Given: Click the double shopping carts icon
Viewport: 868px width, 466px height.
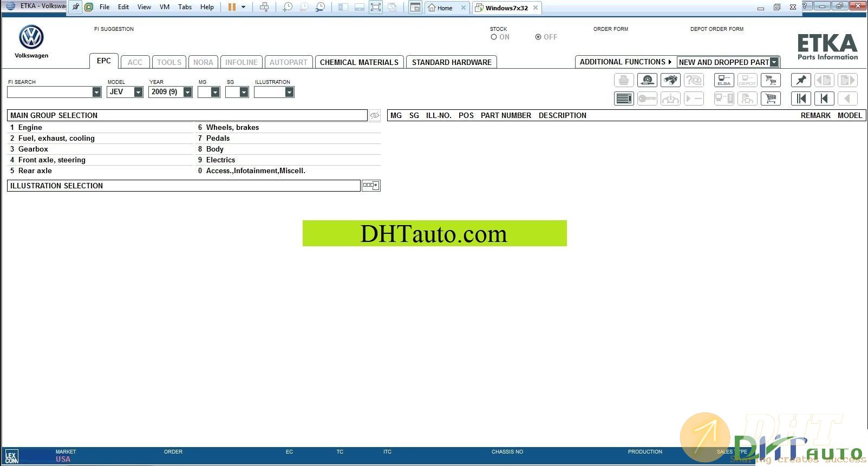Looking at the screenshot, I should click(x=771, y=80).
